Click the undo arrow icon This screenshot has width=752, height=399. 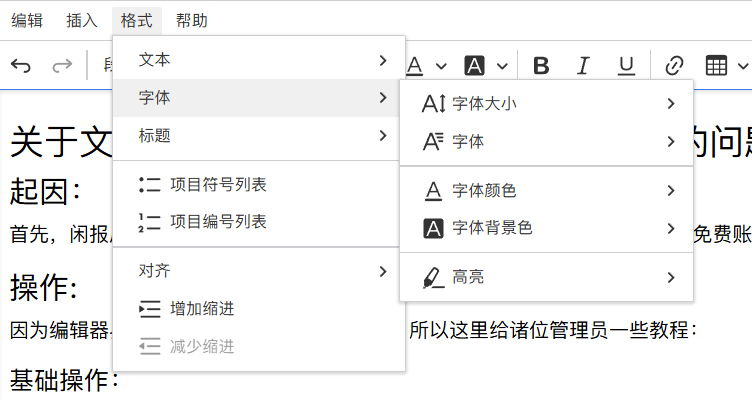[x=21, y=65]
